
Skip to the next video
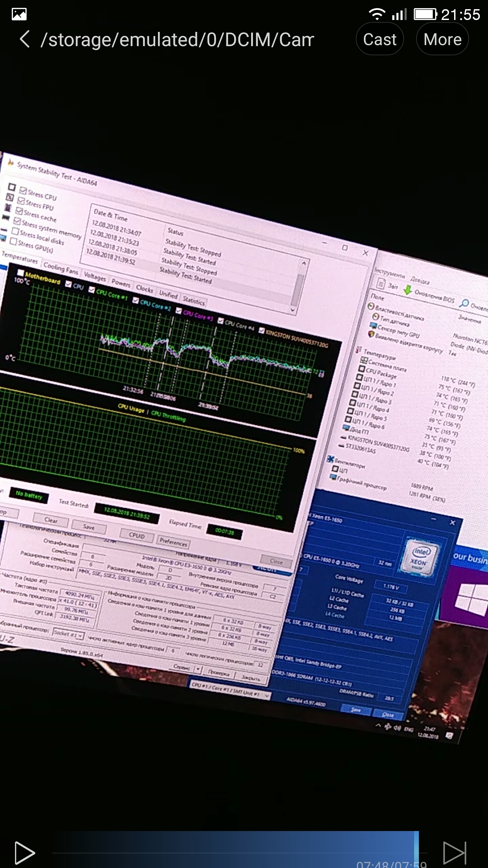click(455, 852)
